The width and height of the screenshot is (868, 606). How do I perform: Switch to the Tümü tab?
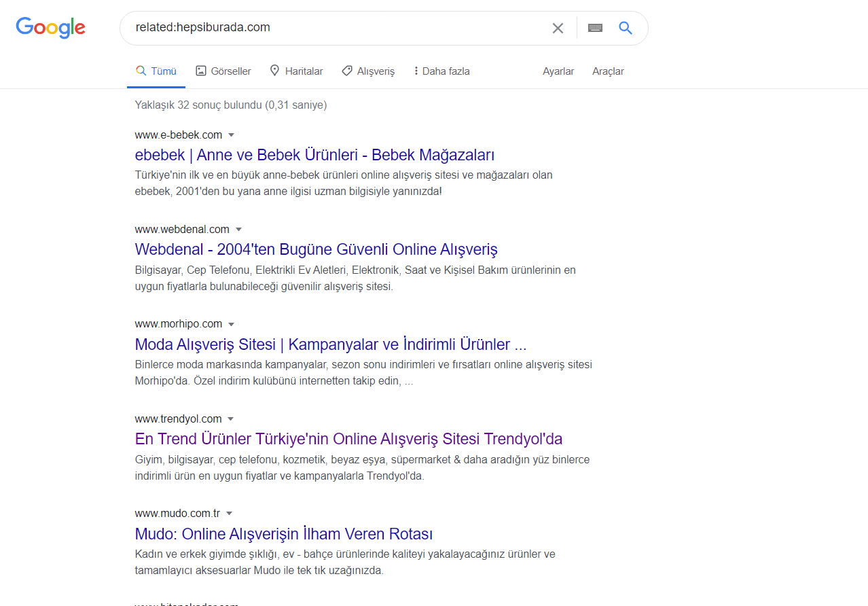[156, 70]
